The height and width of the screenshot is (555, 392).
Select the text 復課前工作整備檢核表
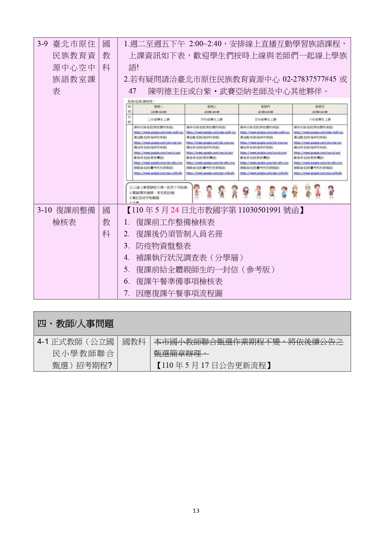pyautogui.click(x=175, y=222)
